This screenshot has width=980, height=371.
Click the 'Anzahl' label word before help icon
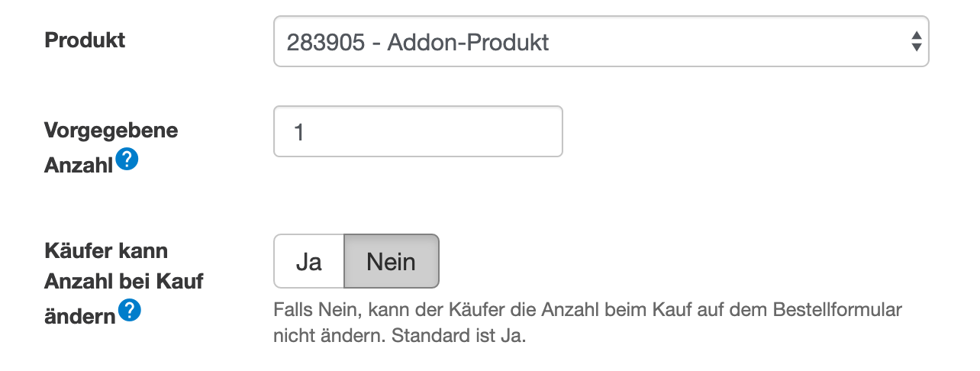79,165
